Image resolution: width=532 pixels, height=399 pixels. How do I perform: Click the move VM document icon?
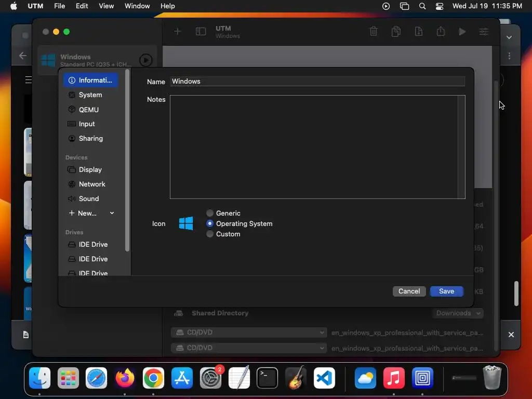point(419,32)
